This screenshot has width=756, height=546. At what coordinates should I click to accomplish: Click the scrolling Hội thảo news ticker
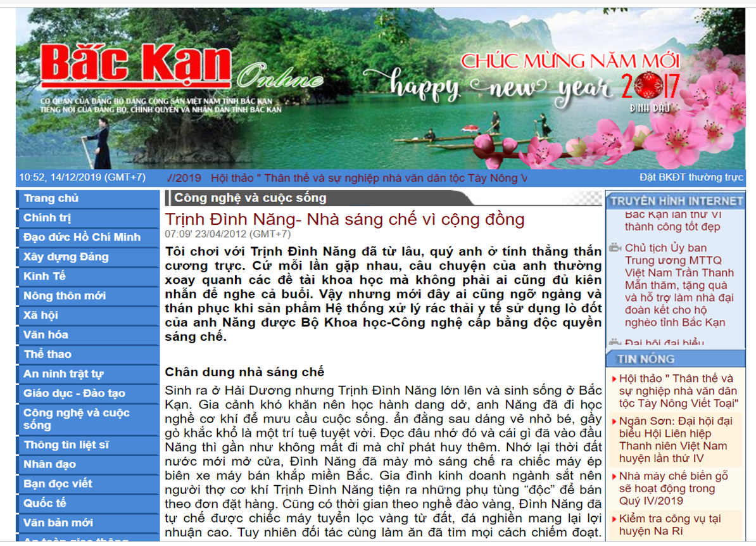point(369,179)
